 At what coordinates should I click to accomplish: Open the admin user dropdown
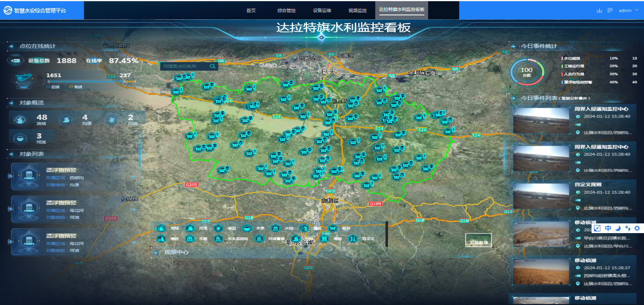tap(628, 11)
